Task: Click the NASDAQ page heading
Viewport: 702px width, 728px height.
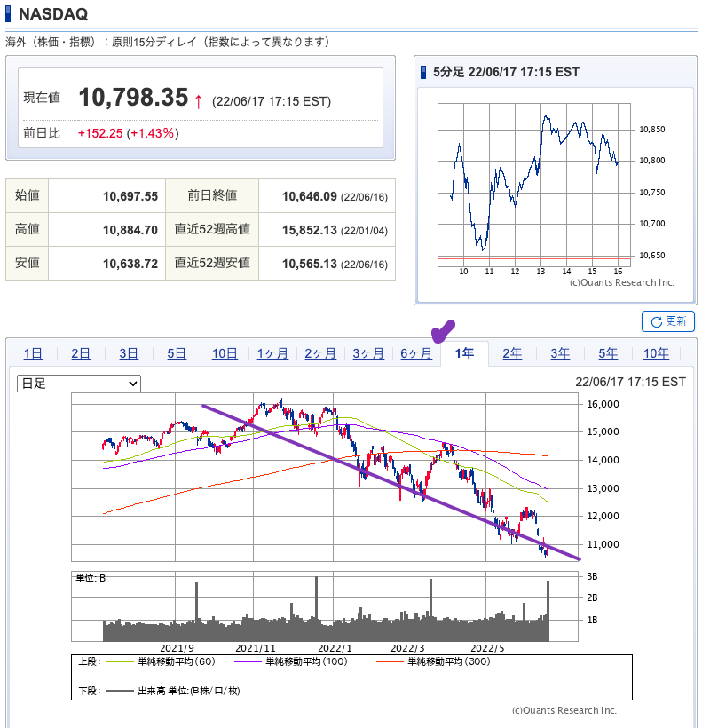Action: point(53,14)
